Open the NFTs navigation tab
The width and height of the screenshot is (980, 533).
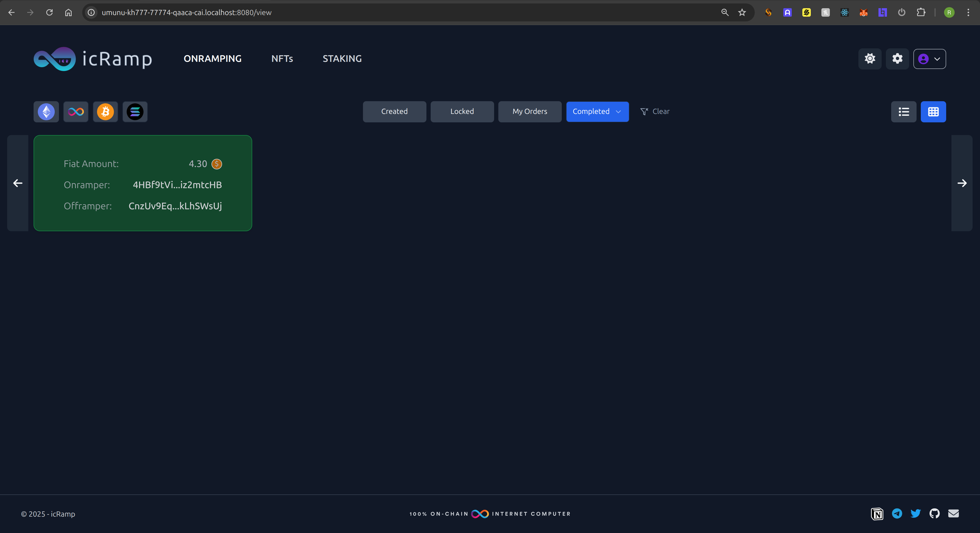point(282,59)
